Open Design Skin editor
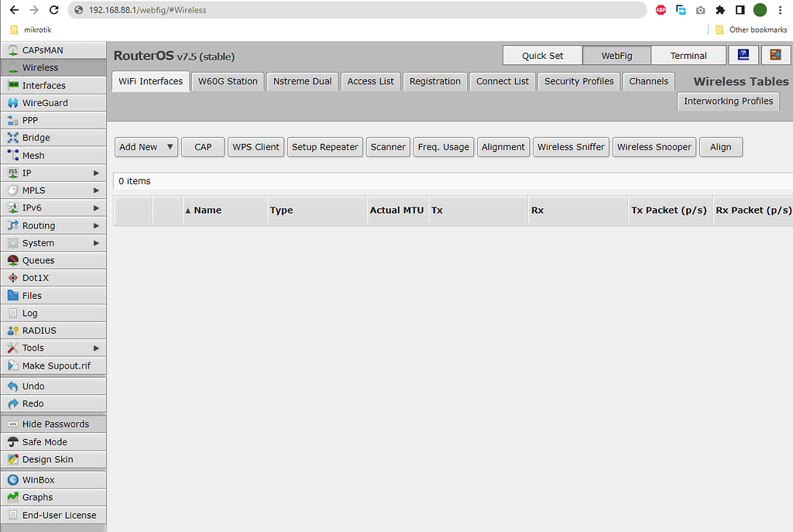 coord(53,459)
